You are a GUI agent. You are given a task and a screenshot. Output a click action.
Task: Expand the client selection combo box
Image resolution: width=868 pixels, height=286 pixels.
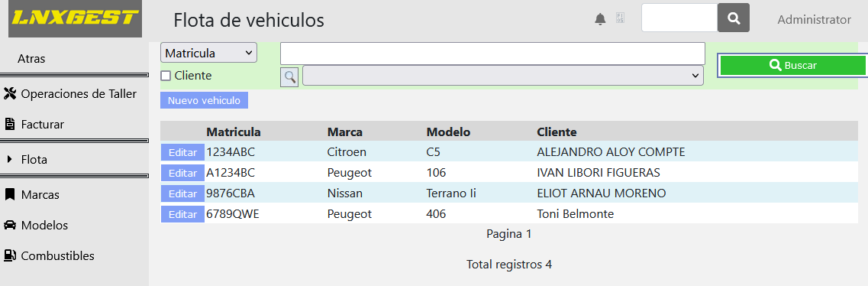[x=502, y=76]
